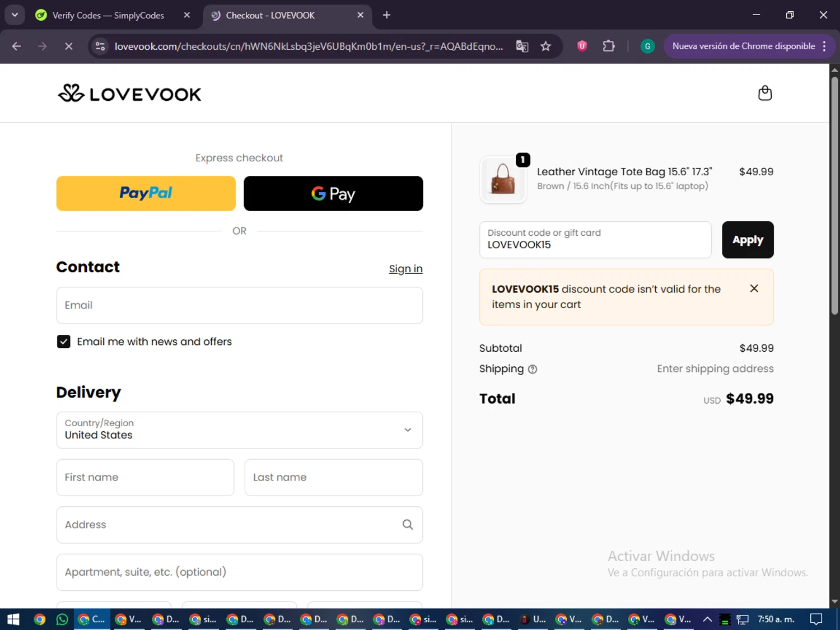Screen dimensions: 840x630
Task: Stop loading the page with X button
Action: click(68, 46)
